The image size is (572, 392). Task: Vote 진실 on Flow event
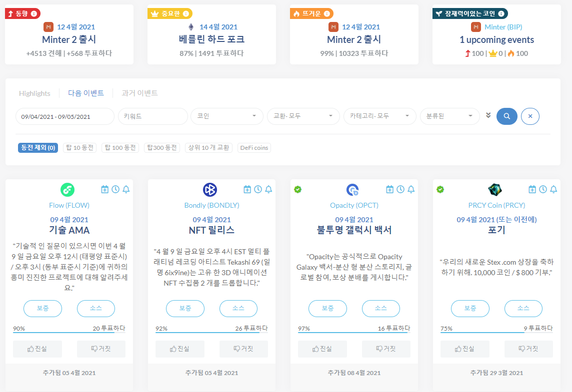pyautogui.click(x=37, y=349)
